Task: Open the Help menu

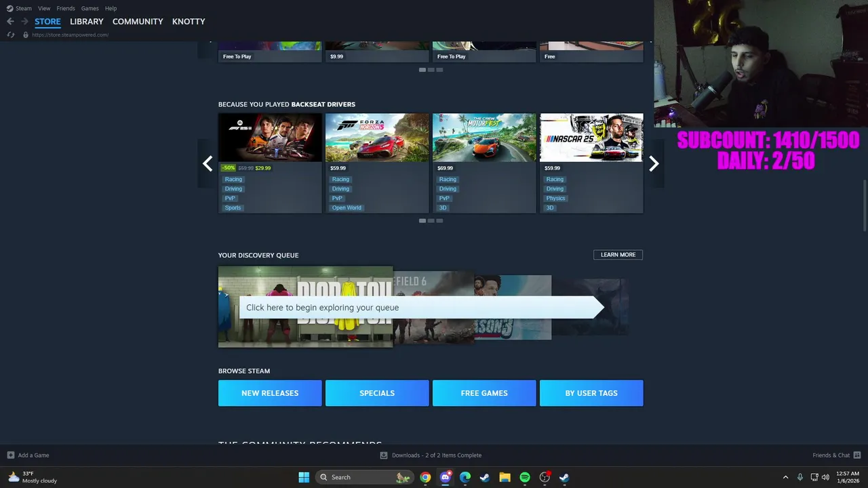Action: coord(111,8)
